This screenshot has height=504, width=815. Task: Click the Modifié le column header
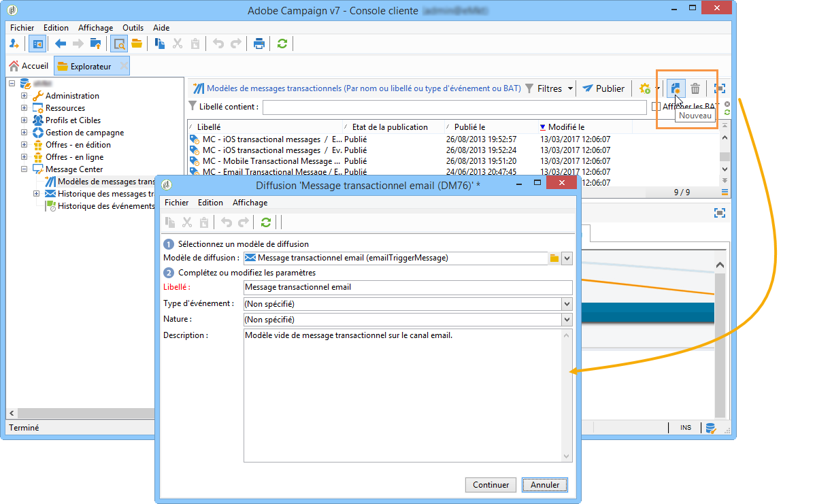click(x=584, y=127)
